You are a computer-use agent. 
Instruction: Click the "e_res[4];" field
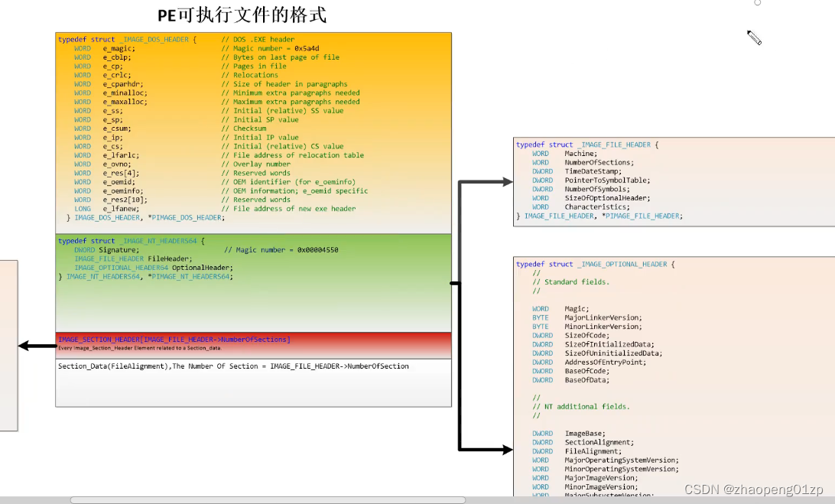122,173
